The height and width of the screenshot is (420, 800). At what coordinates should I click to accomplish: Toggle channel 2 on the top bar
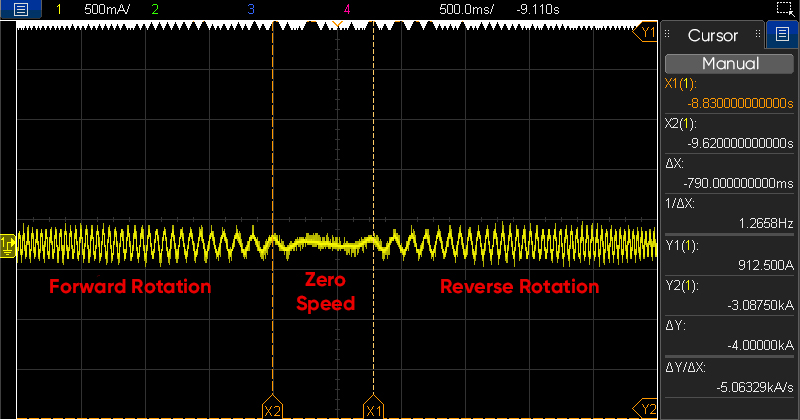coord(154,9)
